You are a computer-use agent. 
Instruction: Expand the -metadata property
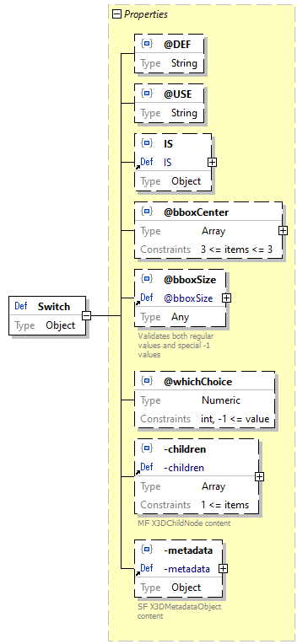click(x=223, y=569)
